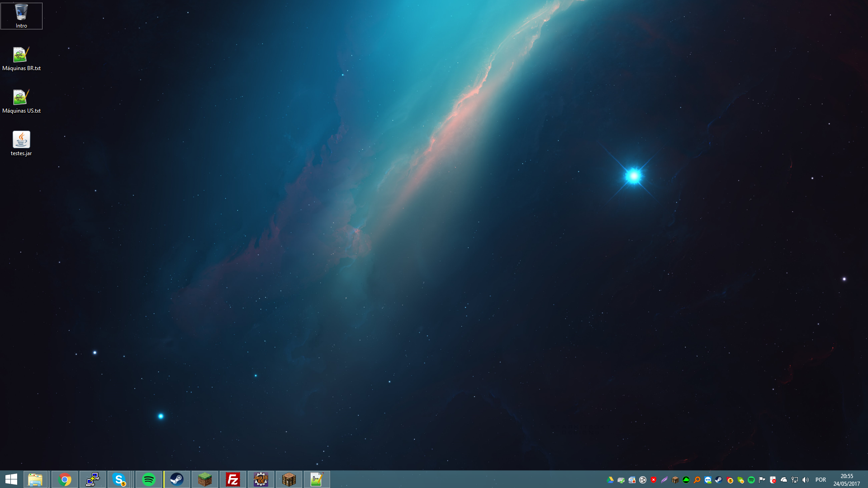Click the Spotify system tray icon
This screenshot has height=488, width=868.
(751, 480)
